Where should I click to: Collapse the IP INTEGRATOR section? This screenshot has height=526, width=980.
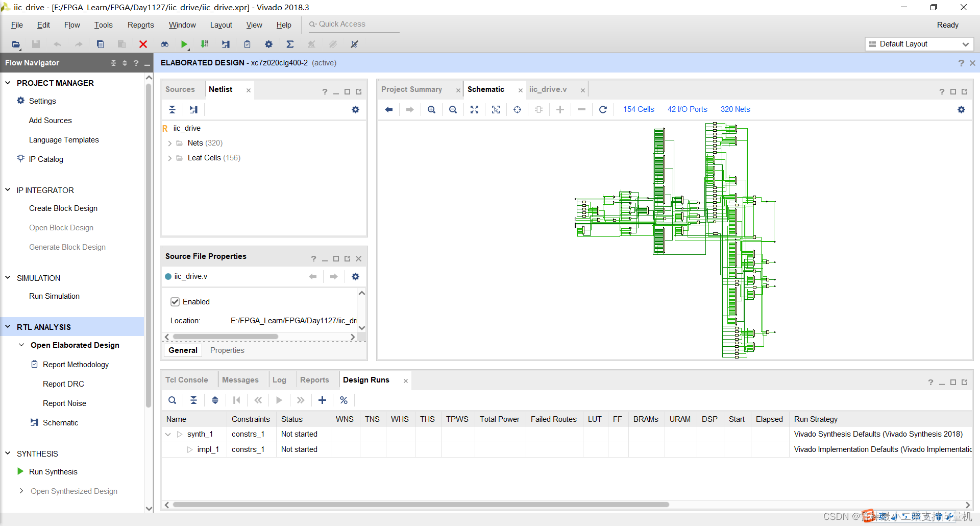pyautogui.click(x=8, y=190)
